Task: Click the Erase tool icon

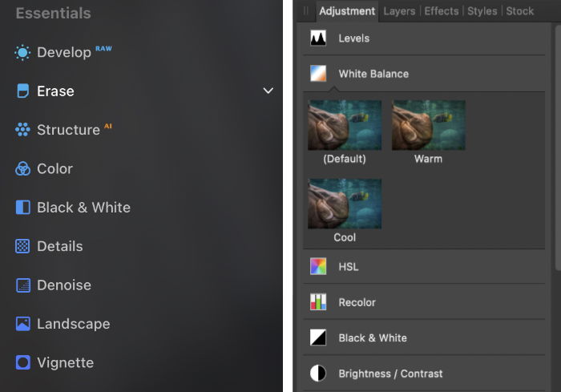Action: (23, 91)
